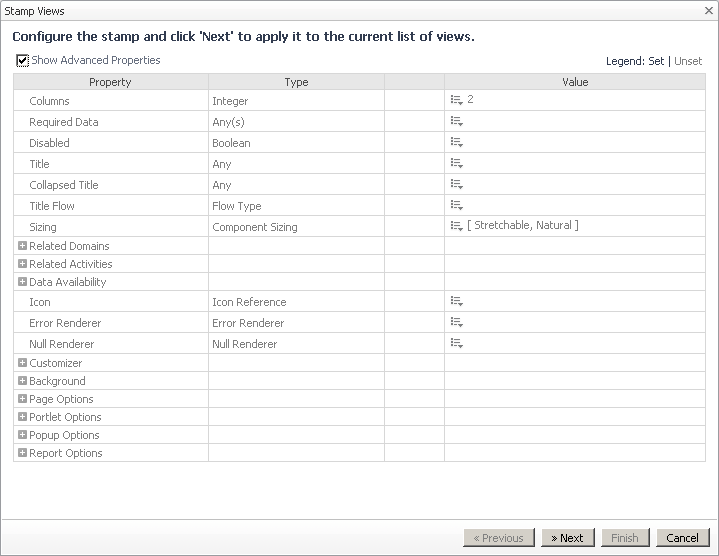Click the Next button
This screenshot has width=719, height=556.
click(x=567, y=538)
